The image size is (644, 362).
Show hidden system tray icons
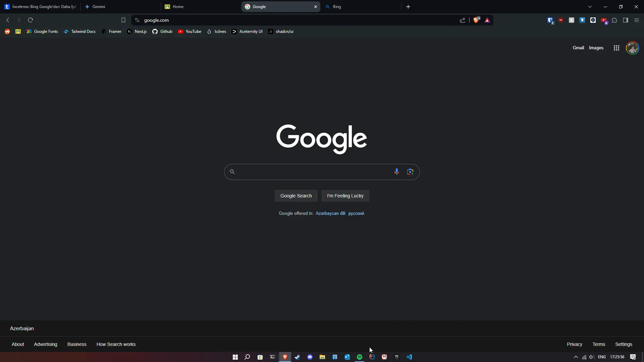coord(576,357)
